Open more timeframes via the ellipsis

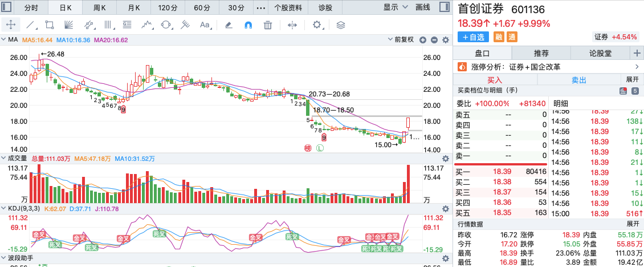click(x=260, y=7)
